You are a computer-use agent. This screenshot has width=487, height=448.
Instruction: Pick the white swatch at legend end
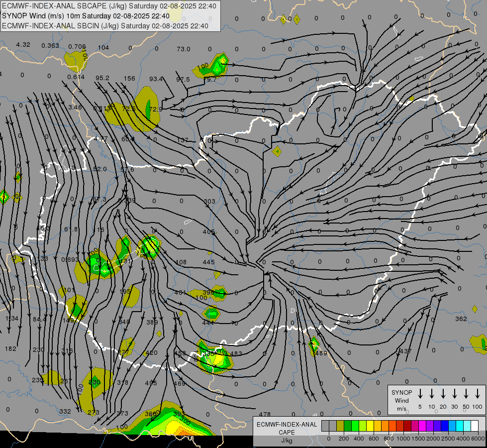click(475, 426)
